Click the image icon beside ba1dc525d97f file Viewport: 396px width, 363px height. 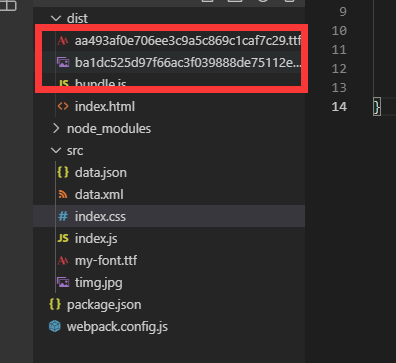point(63,62)
